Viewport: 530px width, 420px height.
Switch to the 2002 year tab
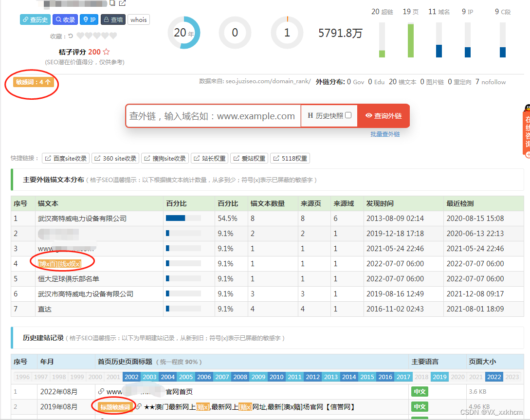point(132,376)
